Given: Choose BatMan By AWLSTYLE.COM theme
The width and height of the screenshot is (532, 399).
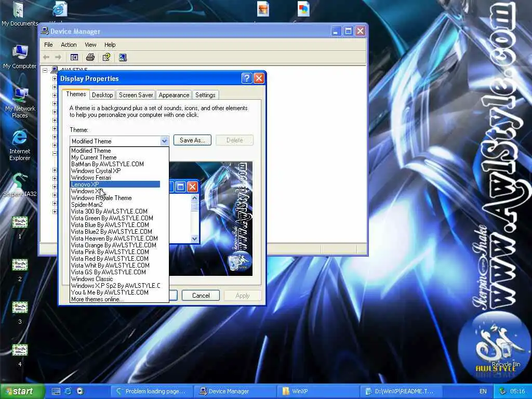Looking at the screenshot, I should pyautogui.click(x=115, y=164).
